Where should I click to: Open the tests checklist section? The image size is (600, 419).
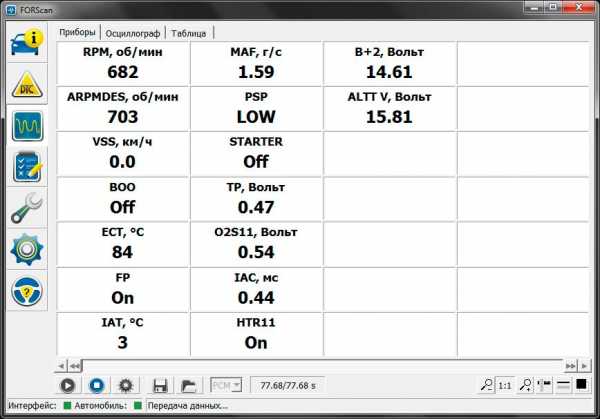pos(26,168)
